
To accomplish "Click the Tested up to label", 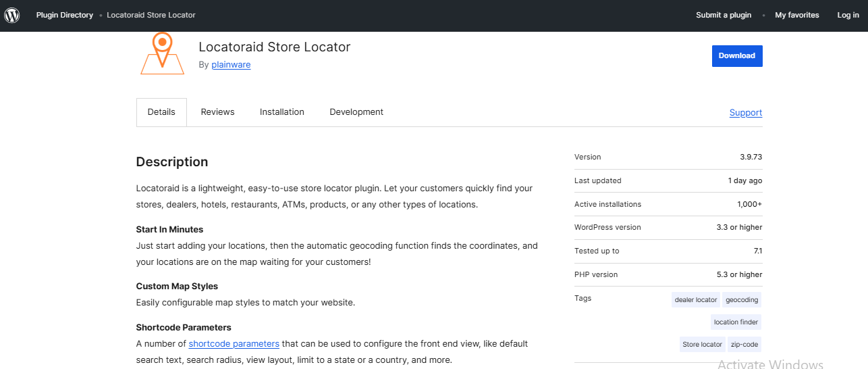I will [x=597, y=251].
